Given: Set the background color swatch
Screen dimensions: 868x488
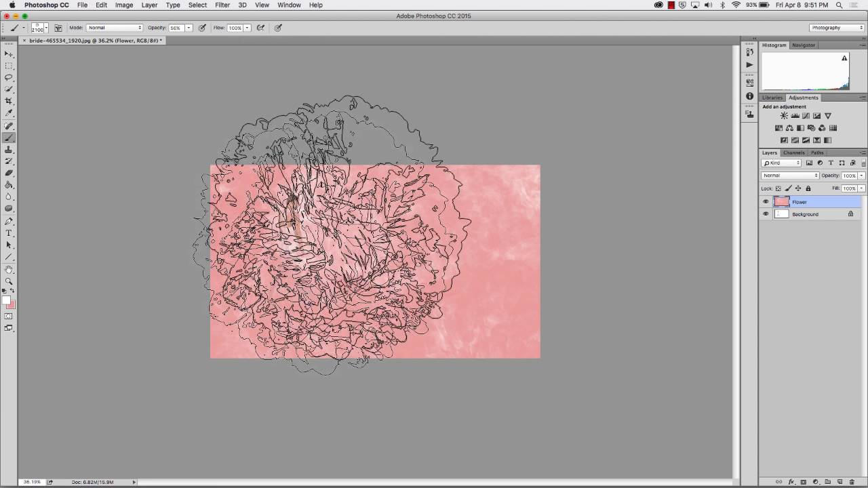Looking at the screenshot, I should point(12,305).
